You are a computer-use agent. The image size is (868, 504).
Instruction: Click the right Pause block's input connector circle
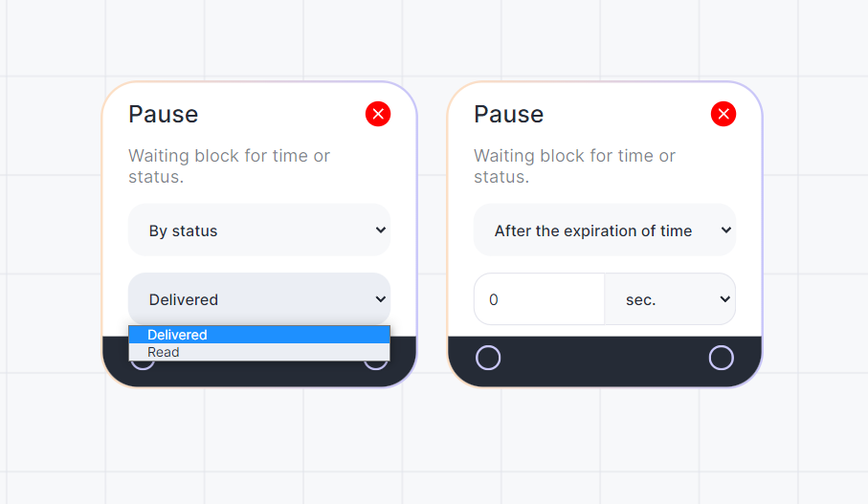pyautogui.click(x=488, y=358)
